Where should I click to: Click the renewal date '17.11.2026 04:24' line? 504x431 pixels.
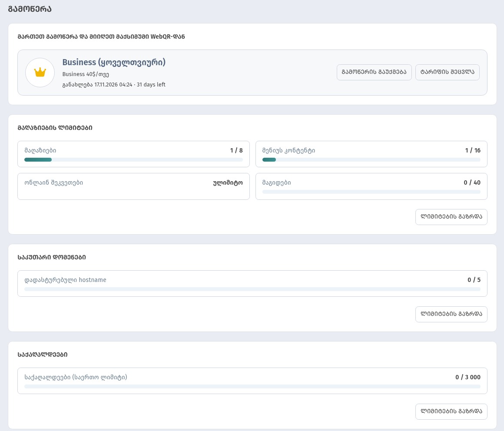point(114,85)
